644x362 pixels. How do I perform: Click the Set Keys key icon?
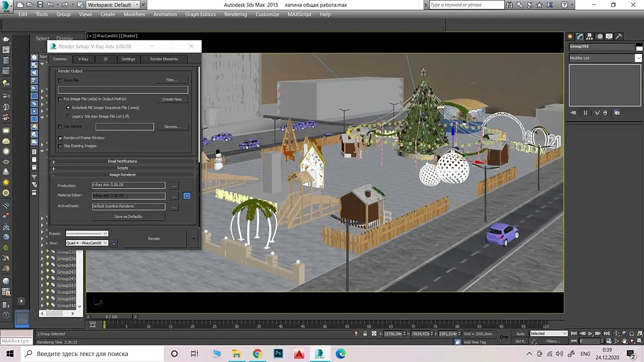(503, 337)
